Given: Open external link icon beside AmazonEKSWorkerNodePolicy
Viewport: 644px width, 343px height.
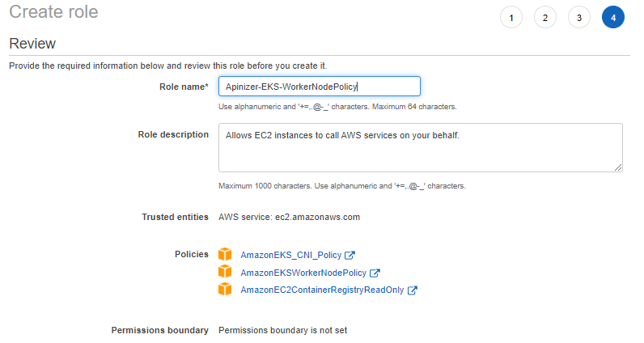Looking at the screenshot, I should [x=375, y=273].
